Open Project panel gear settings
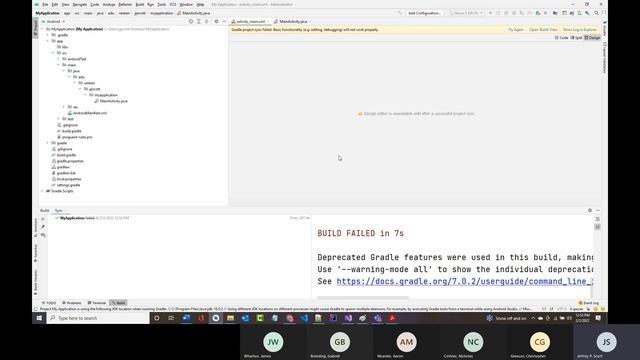The width and height of the screenshot is (640, 360). (216, 21)
